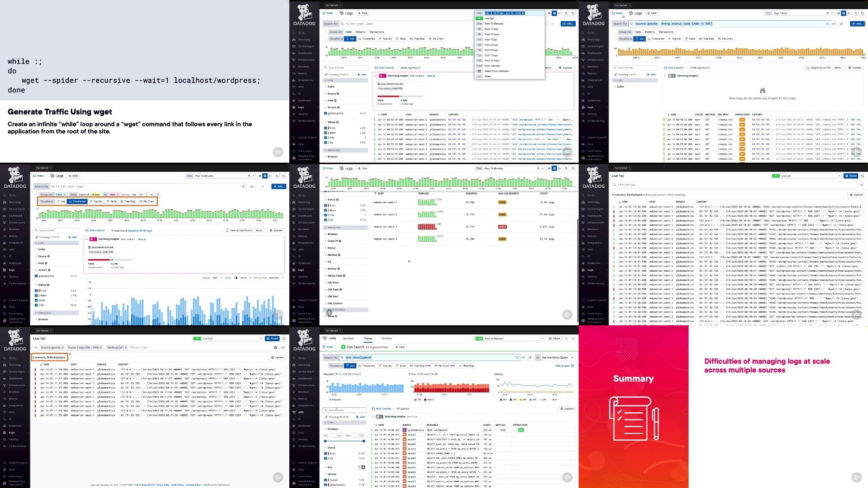
Task: Click calendar icon in the open time-range menu
Action: tap(479, 71)
